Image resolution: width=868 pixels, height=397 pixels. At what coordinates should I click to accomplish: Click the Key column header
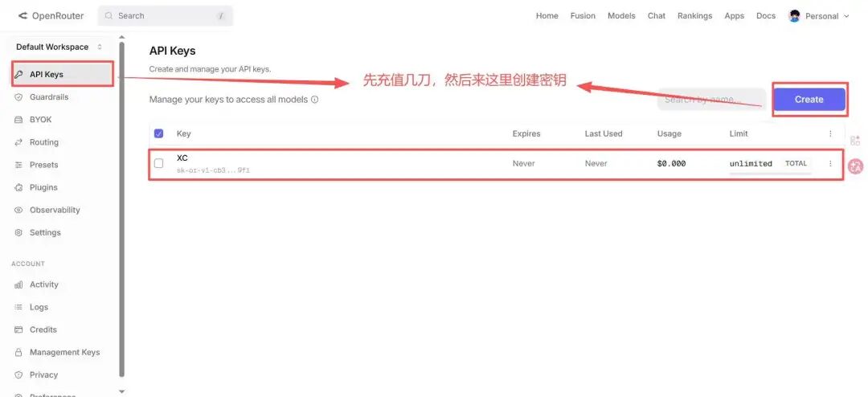tap(184, 133)
